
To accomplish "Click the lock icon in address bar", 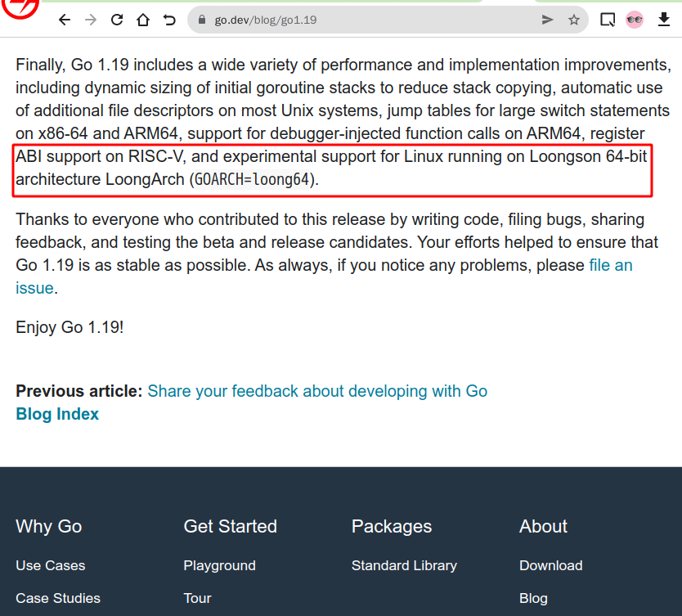I will pos(201,20).
